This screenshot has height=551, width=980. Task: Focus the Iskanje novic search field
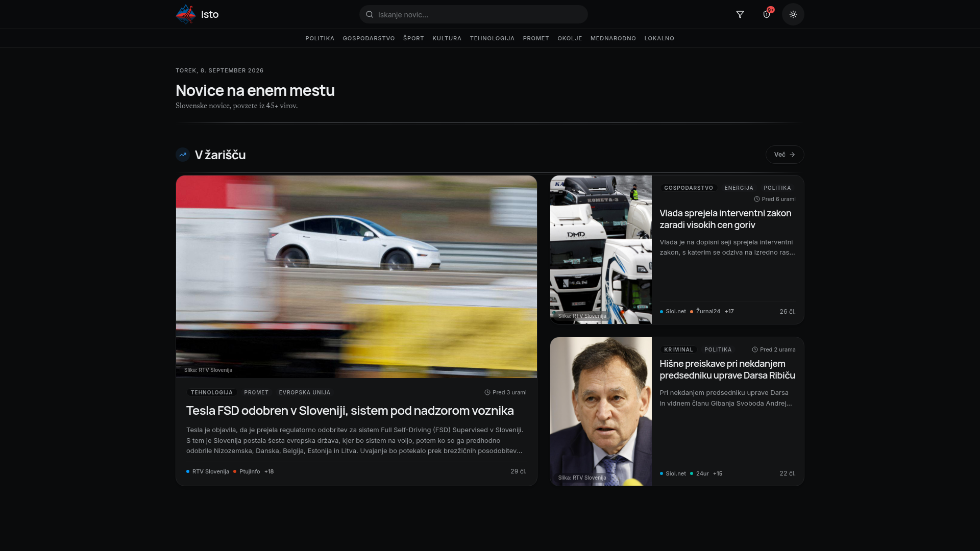tap(474, 14)
